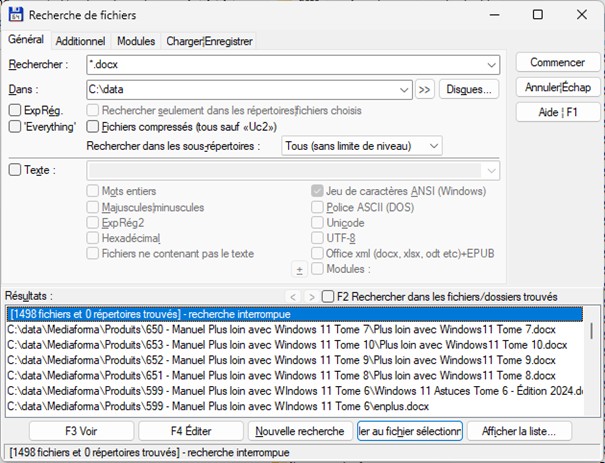Click the '+' button beside Modules
This screenshot has height=463, width=605.
click(298, 269)
